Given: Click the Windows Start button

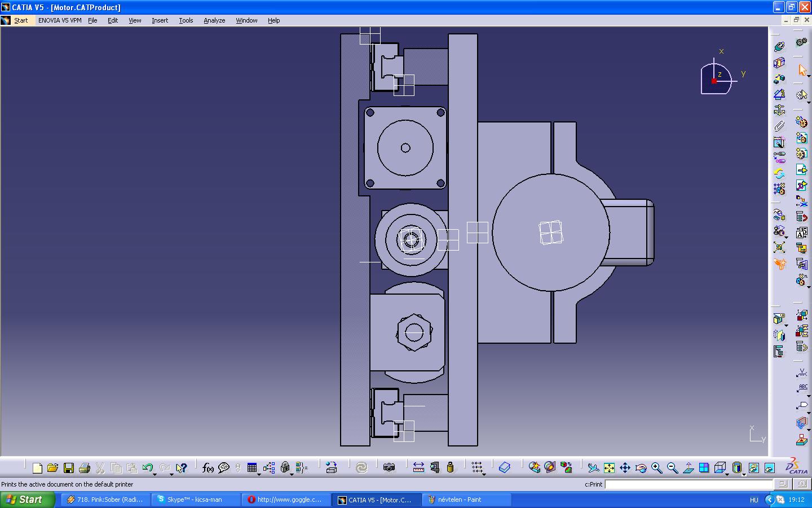Looking at the screenshot, I should tap(27, 500).
